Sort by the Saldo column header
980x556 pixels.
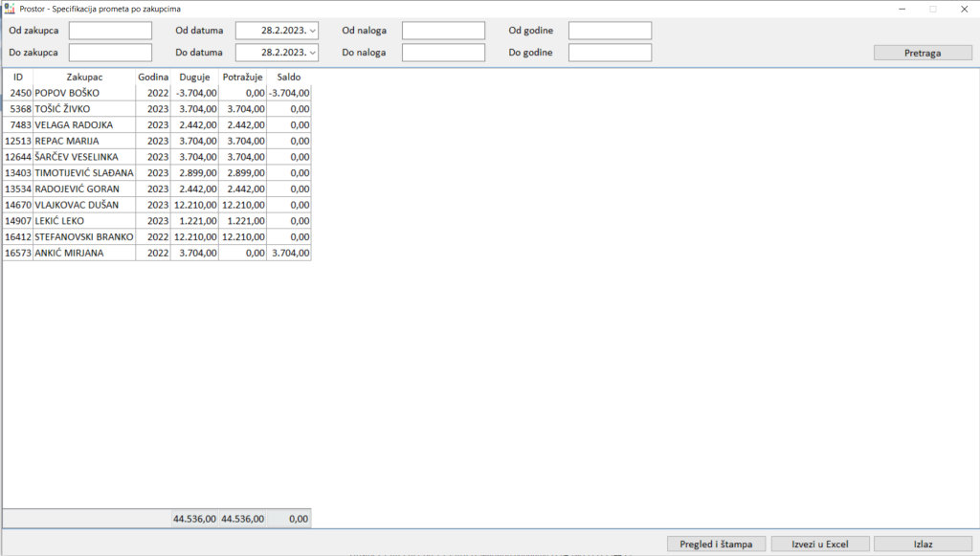[x=288, y=77]
